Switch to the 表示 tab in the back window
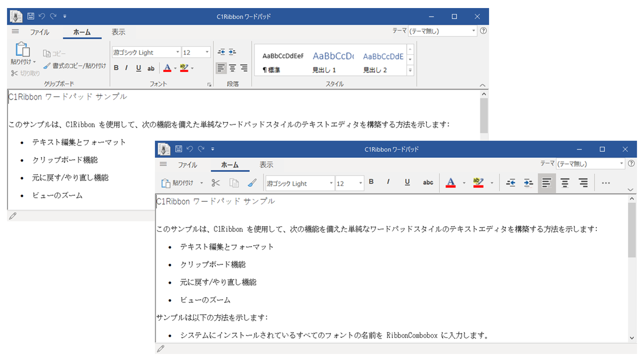 click(119, 32)
